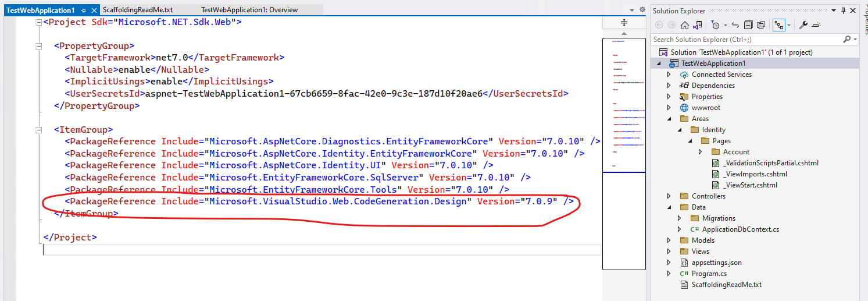The image size is (868, 301).
Task: Click the Forward arrow in Solution Explorer
Action: (x=671, y=25)
